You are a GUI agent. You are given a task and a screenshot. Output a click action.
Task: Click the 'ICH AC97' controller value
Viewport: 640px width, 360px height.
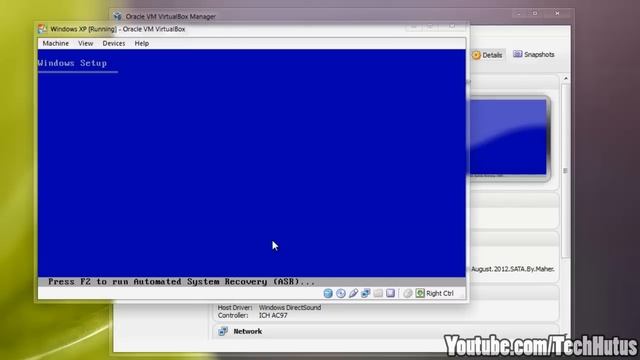(273, 316)
